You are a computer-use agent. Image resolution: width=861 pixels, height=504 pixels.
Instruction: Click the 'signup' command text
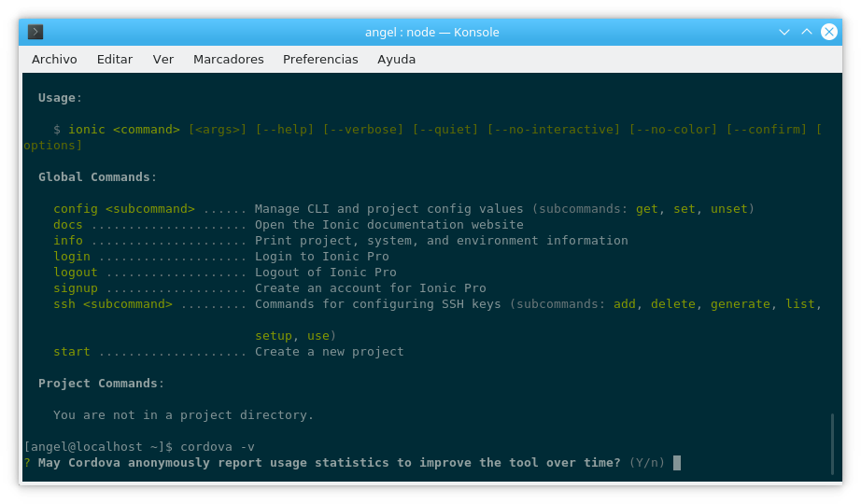pos(76,288)
